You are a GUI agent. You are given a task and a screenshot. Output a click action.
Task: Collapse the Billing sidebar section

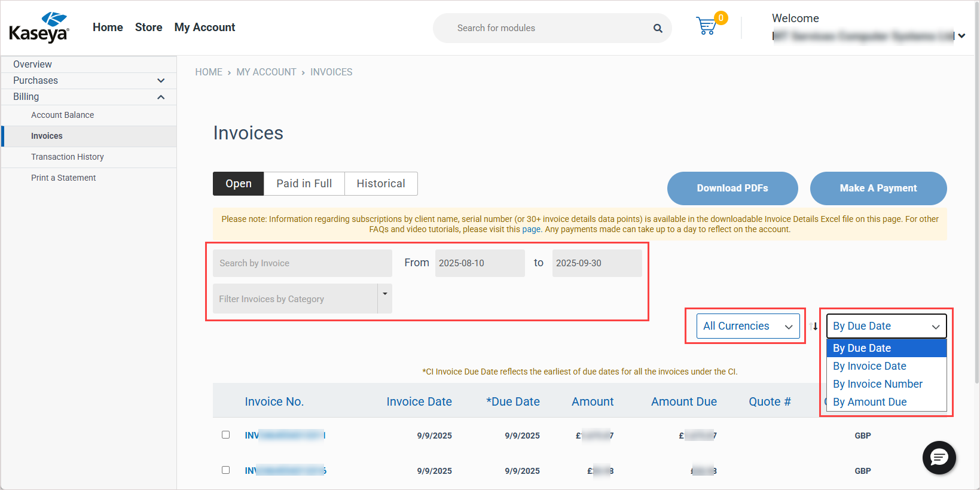click(160, 97)
